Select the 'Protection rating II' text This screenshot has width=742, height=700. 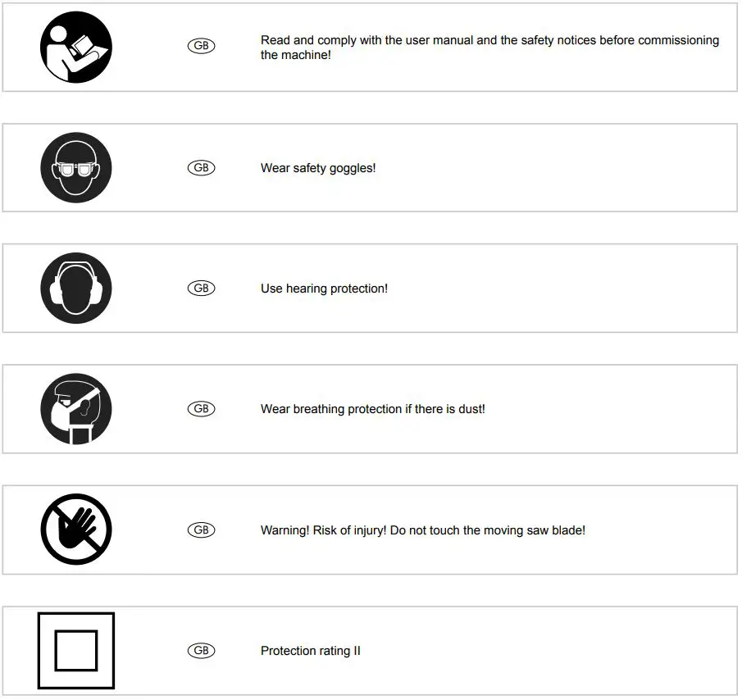tap(310, 652)
